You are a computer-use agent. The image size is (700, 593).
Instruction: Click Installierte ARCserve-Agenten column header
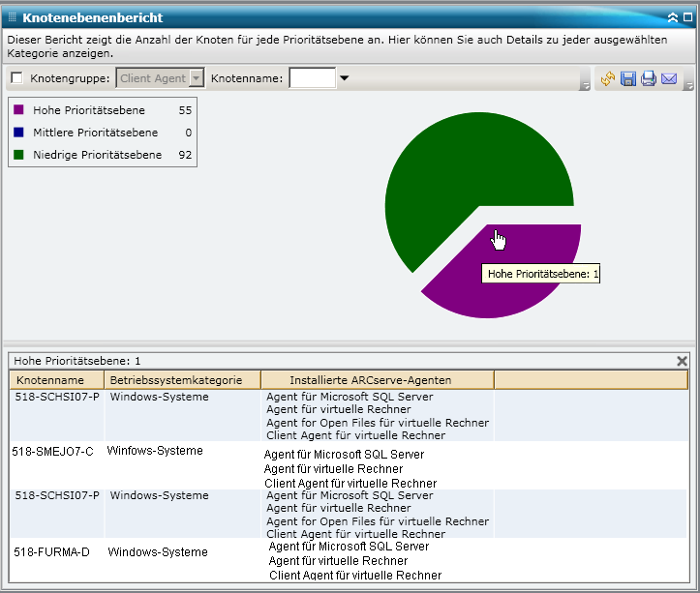pyautogui.click(x=370, y=380)
